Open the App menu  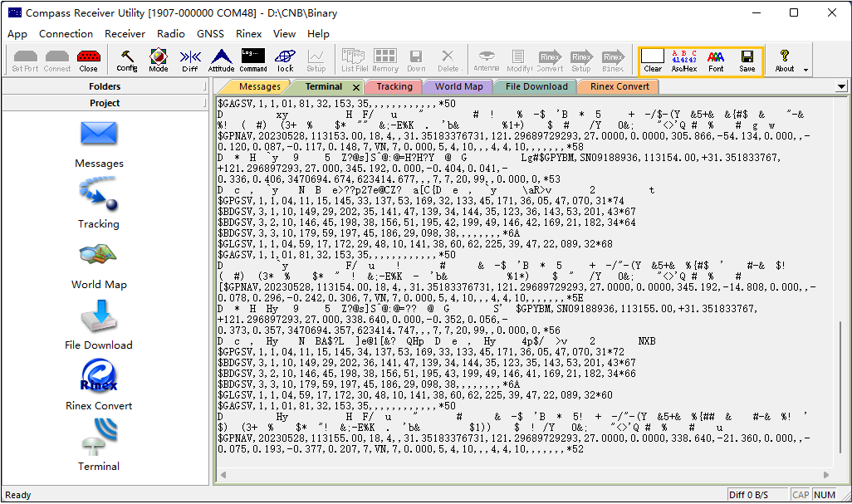pos(17,34)
